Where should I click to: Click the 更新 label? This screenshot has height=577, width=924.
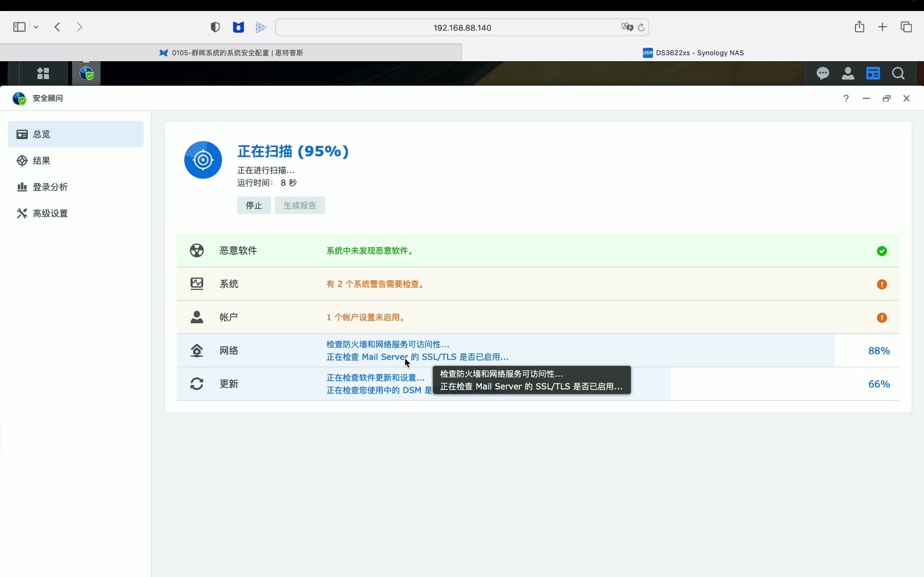click(x=229, y=384)
